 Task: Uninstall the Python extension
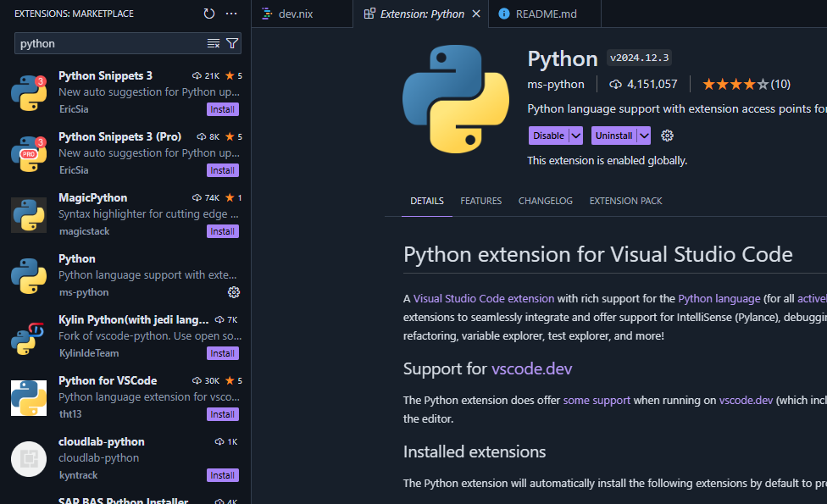coord(614,136)
